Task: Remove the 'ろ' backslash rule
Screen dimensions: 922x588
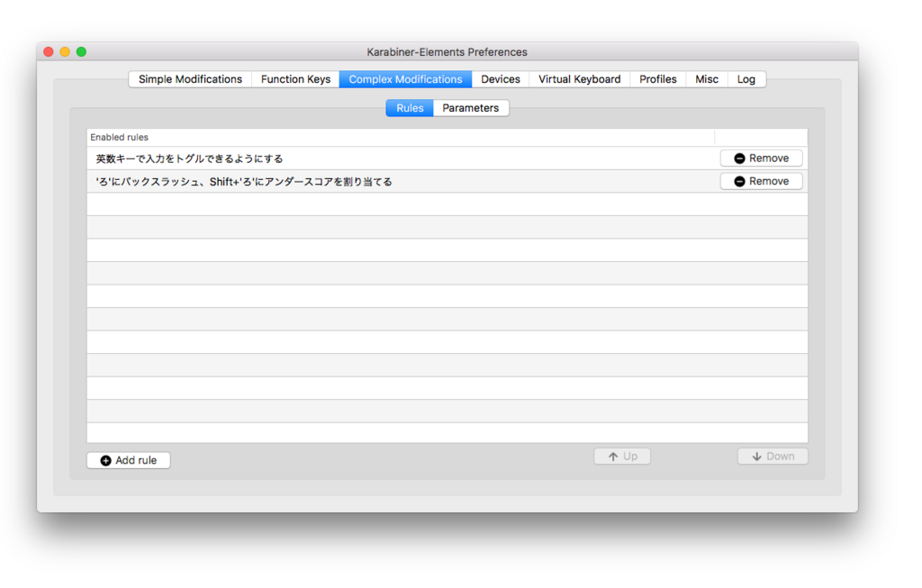Action: click(x=762, y=181)
